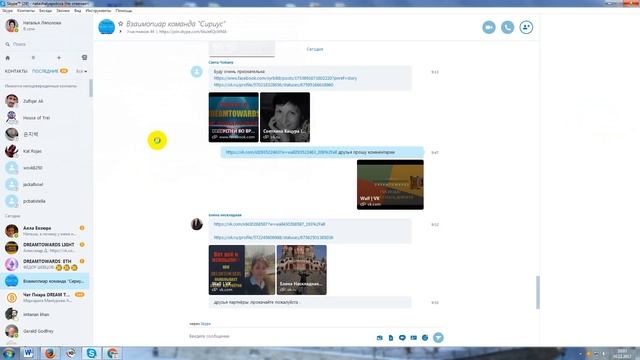
Task: Open the Skype home icon in sidebar
Action: 7,58
